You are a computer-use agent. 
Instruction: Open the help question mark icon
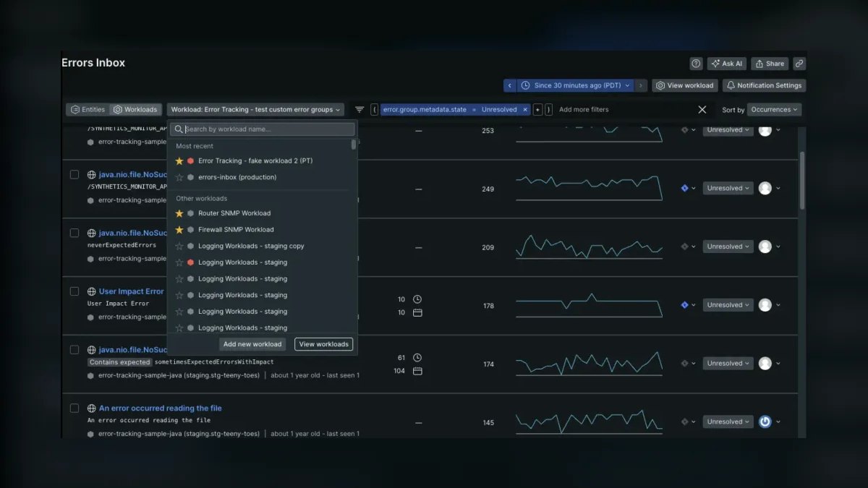pos(696,64)
